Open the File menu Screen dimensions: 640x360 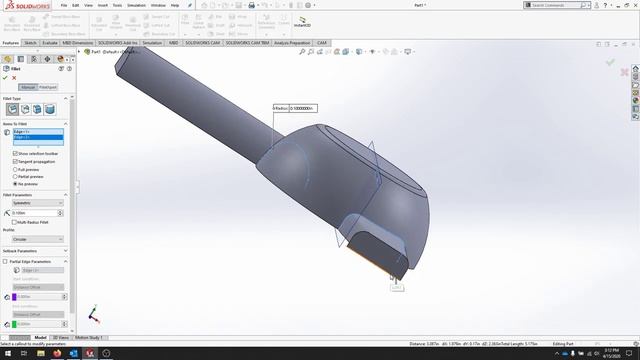point(64,6)
